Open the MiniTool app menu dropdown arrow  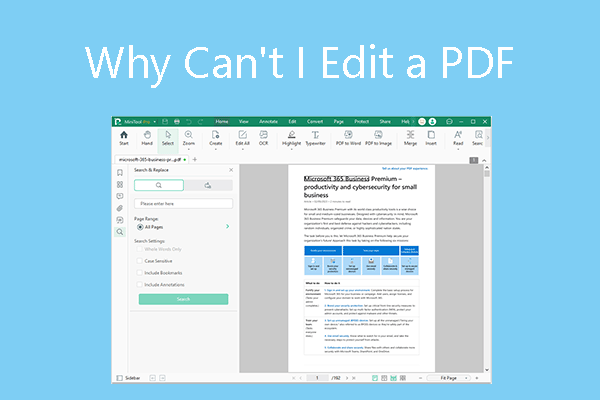click(155, 122)
